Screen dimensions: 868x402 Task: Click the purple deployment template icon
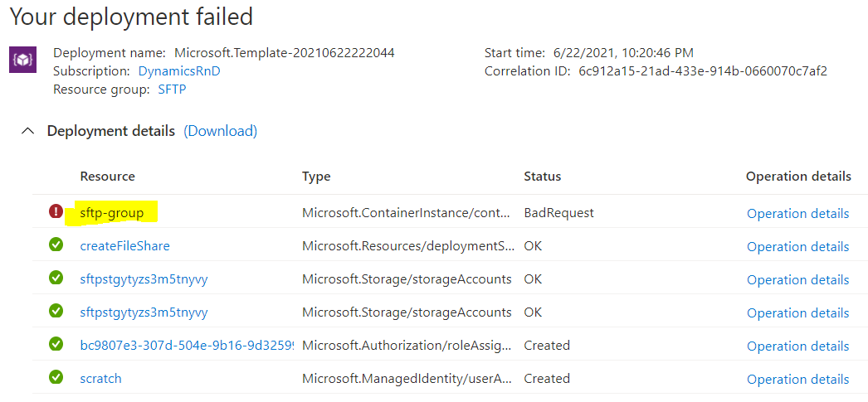click(23, 59)
